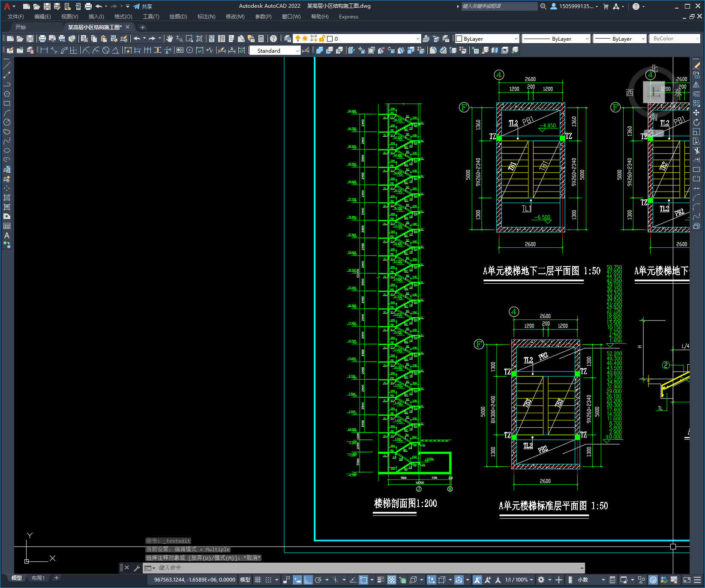Select the Mirror tool in modify toolbar
The image size is (705, 588).
point(696,84)
